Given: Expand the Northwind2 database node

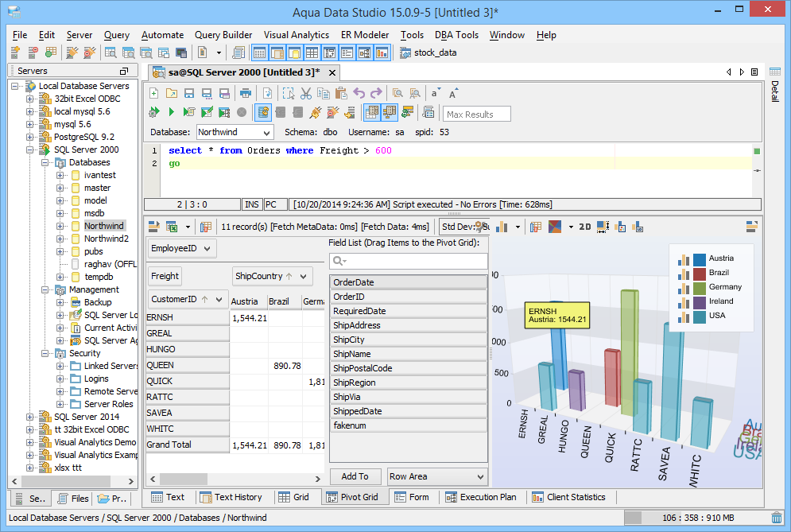Looking at the screenshot, I should tap(60, 239).
